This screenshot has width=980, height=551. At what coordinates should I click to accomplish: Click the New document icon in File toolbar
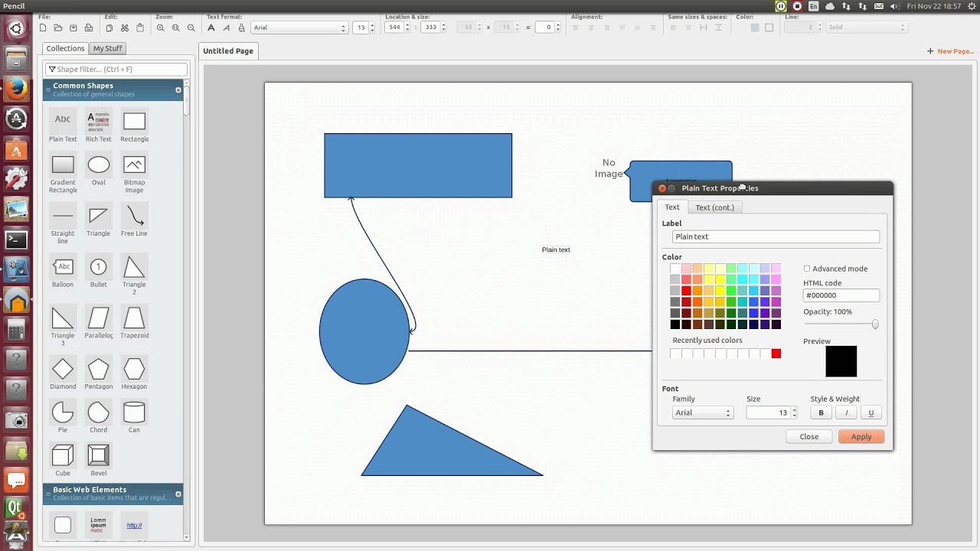pyautogui.click(x=43, y=28)
